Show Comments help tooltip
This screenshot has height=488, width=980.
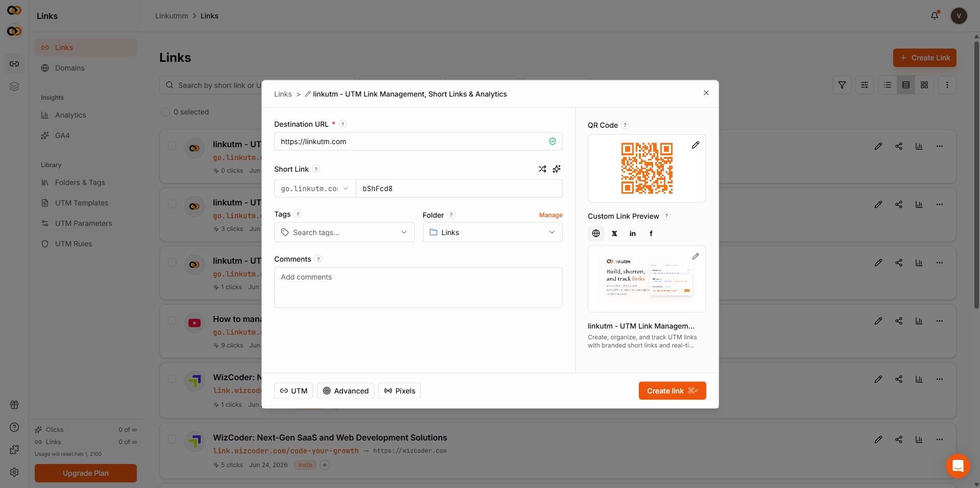point(318,259)
